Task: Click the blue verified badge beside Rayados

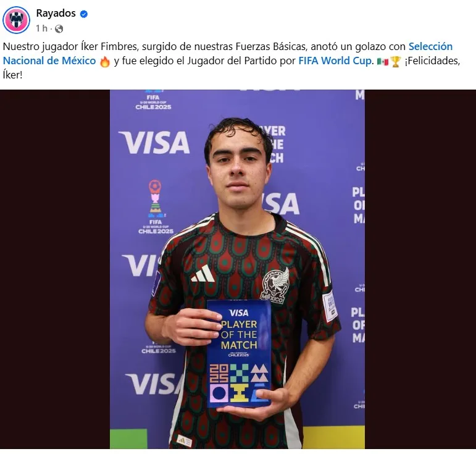Action: [84, 14]
